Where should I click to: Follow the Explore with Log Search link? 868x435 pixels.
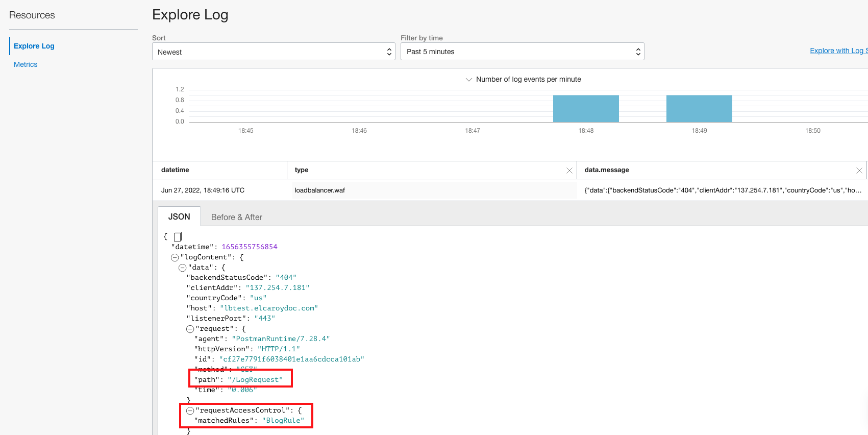pyautogui.click(x=838, y=51)
